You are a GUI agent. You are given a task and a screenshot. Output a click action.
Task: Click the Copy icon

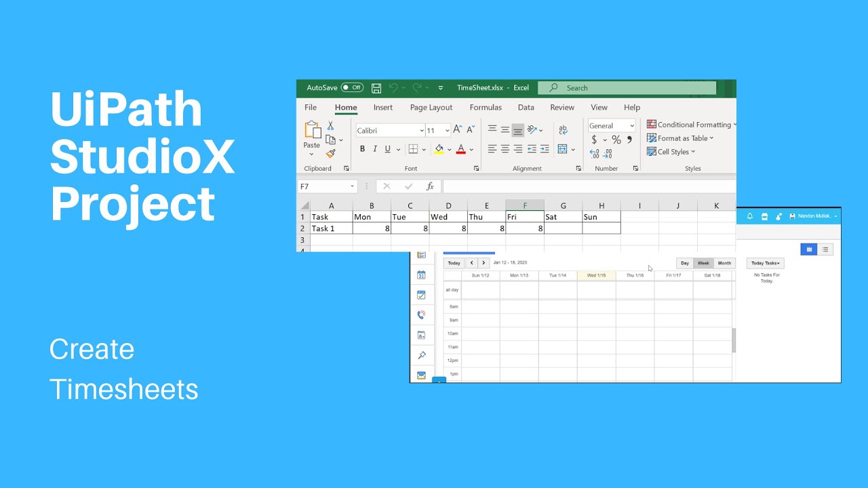[x=331, y=140]
